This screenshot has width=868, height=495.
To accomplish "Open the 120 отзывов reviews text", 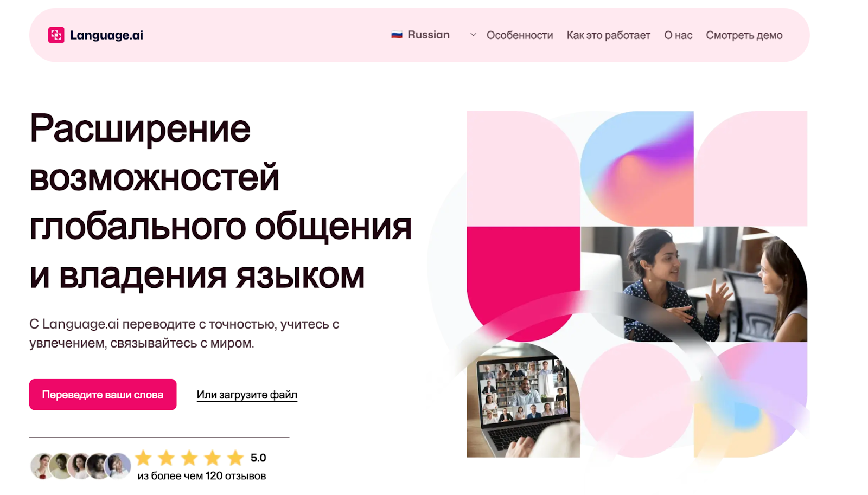I will pyautogui.click(x=235, y=476).
